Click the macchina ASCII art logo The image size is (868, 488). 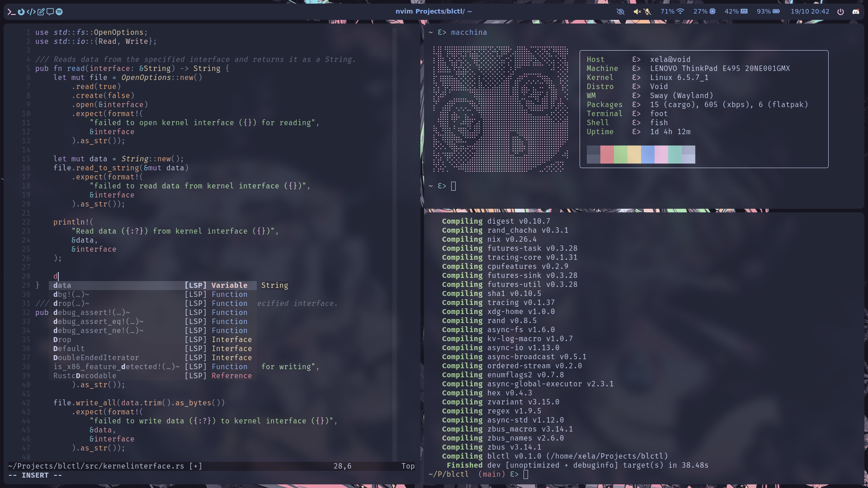500,109
